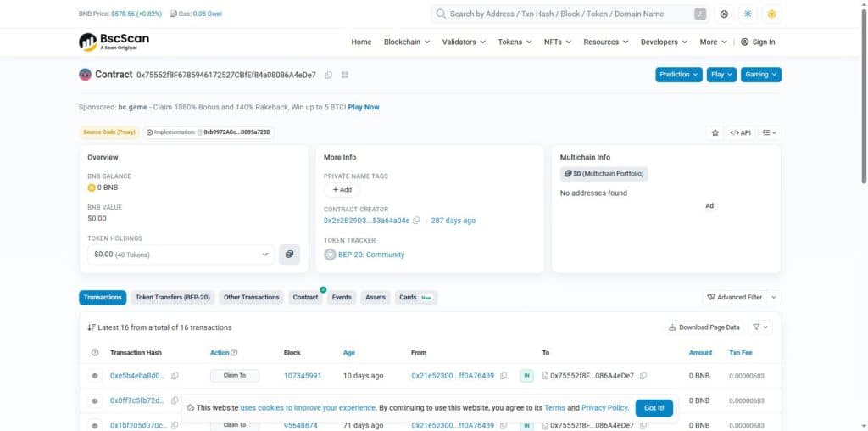Open Advanced Filter

point(735,298)
